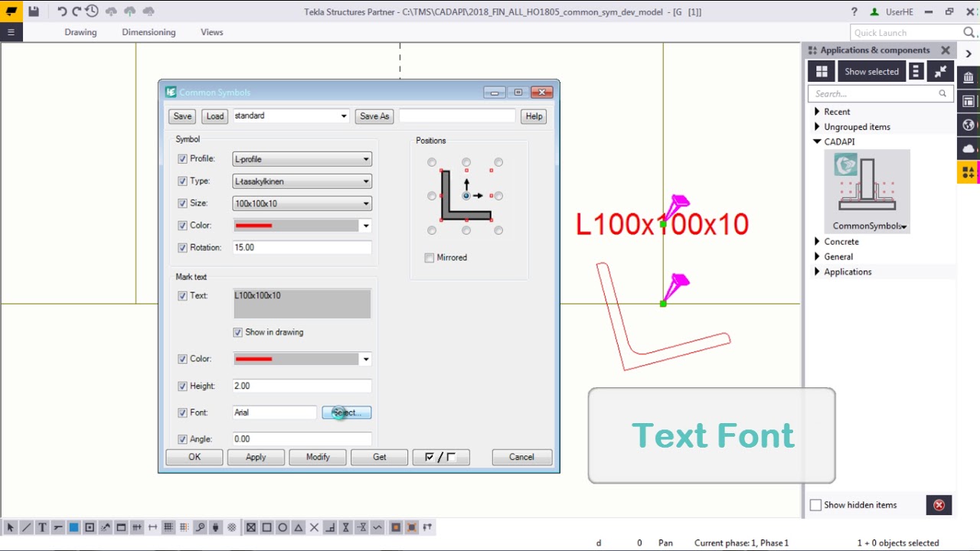Click the undo arrow icon

[x=62, y=11]
